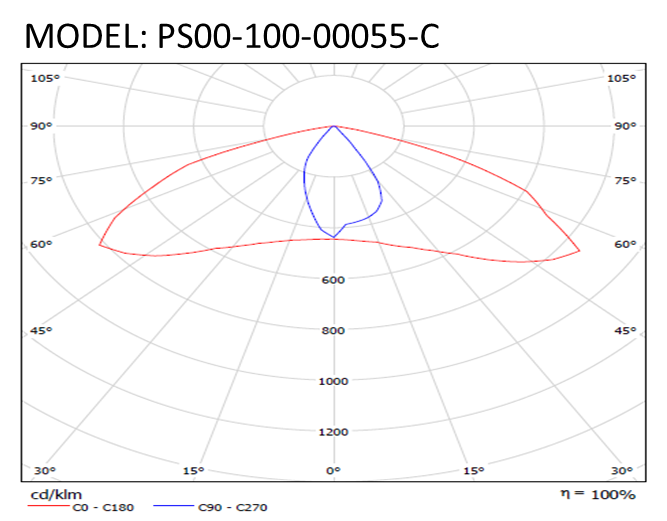Viewport: 667px width, 521px height.
Task: Select the 600 radial scale label
Action: pyautogui.click(x=333, y=280)
